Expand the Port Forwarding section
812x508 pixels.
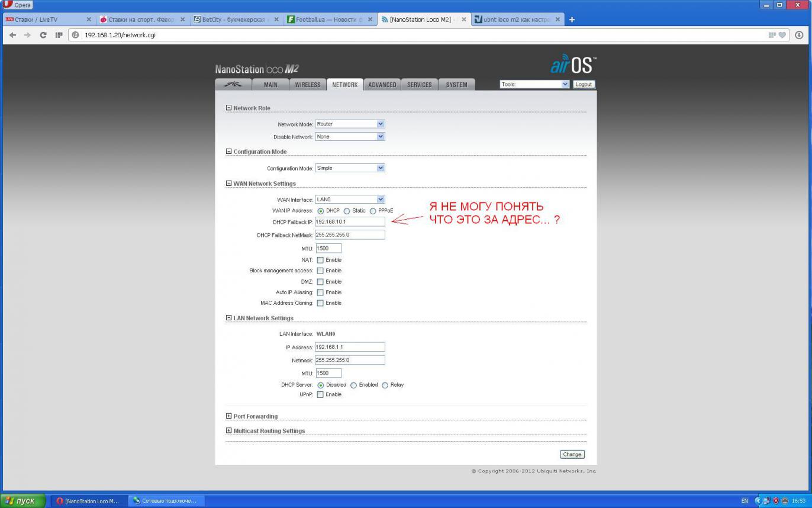coord(229,416)
